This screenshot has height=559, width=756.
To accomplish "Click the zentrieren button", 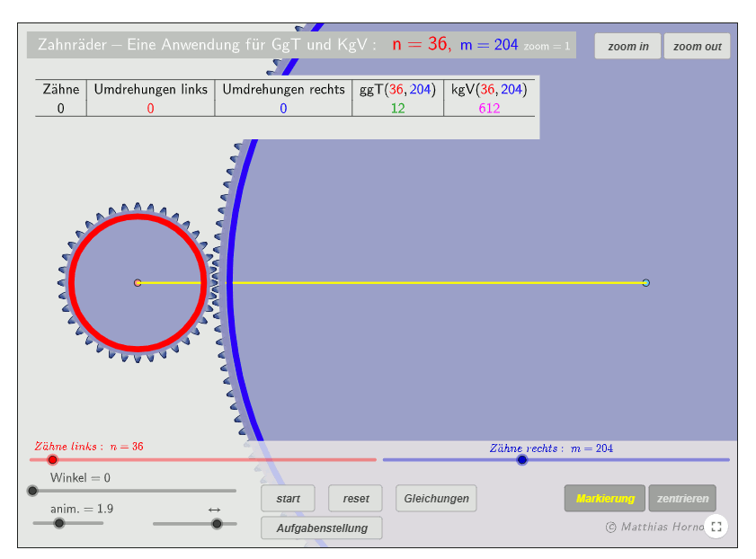I will (682, 499).
